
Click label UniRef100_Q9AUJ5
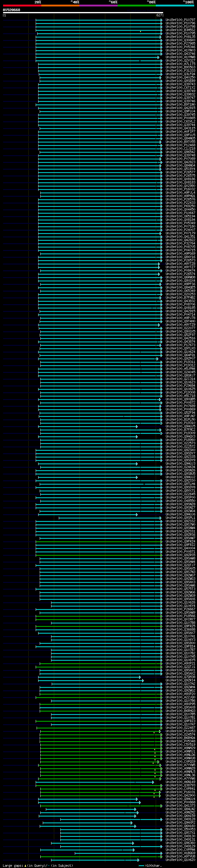point(180,426)
